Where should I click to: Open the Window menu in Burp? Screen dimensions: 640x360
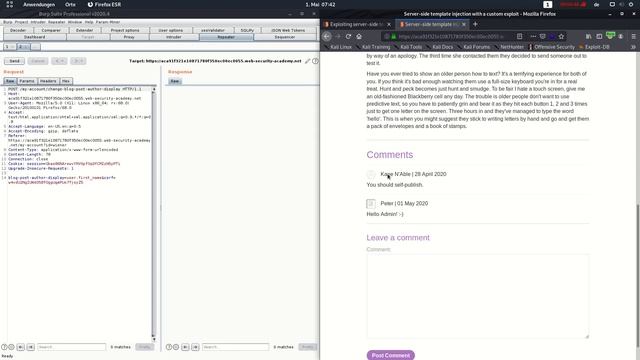(75, 22)
